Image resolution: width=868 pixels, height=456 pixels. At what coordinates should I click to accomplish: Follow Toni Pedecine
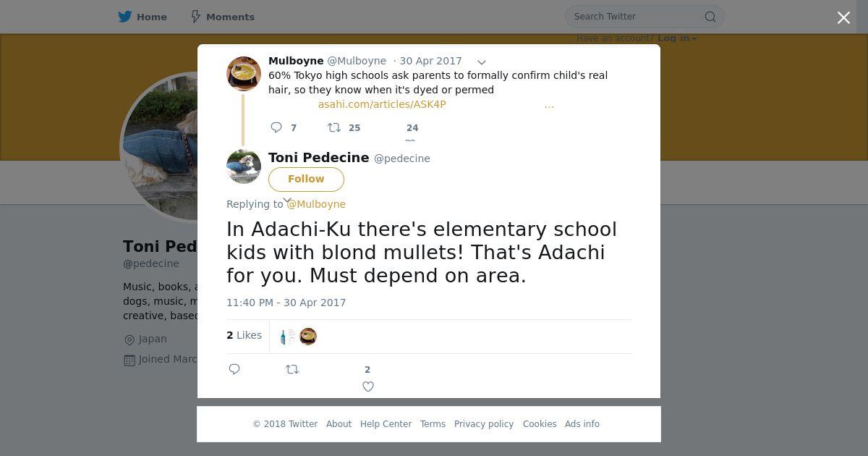click(x=306, y=179)
